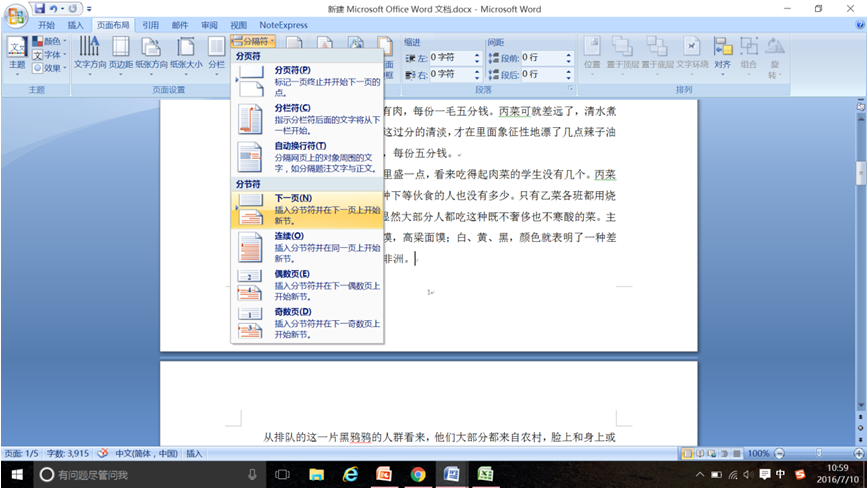Toggle 中 IME Chinese input mode
This screenshot has height=489, width=868.
pos(781,475)
